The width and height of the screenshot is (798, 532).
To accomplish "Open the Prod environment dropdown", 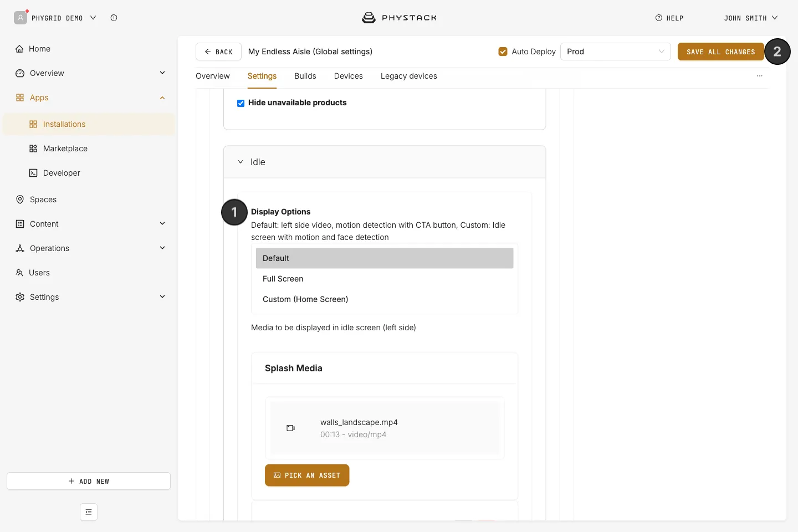I will click(x=615, y=52).
